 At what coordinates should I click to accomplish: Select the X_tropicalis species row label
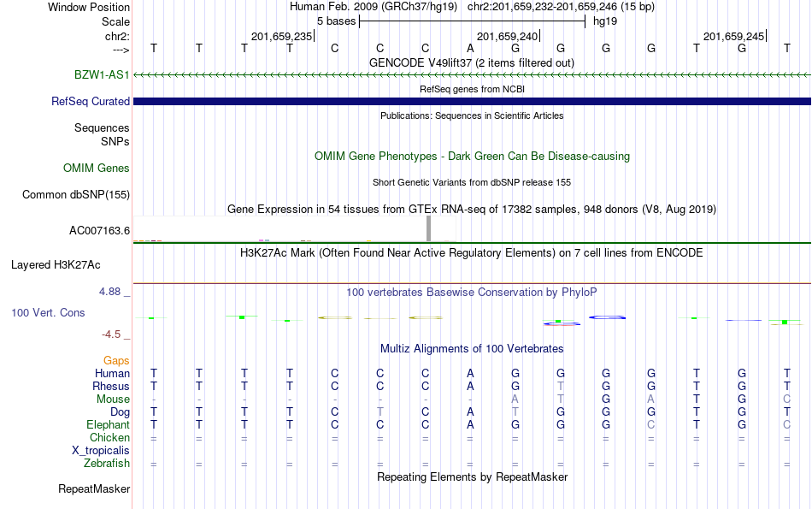click(x=101, y=451)
